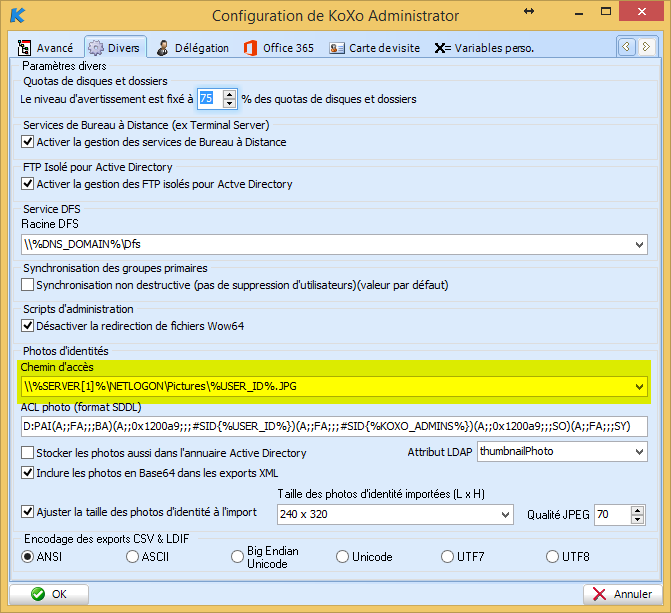The width and height of the screenshot is (671, 613).
Task: Toggle Base64 photos in XML exports
Action: click(x=27, y=473)
